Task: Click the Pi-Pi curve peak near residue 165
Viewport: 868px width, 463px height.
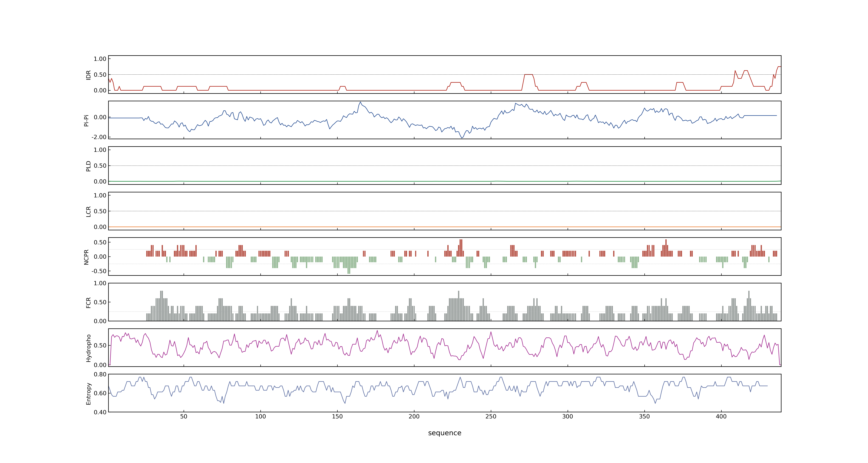Action: point(360,102)
